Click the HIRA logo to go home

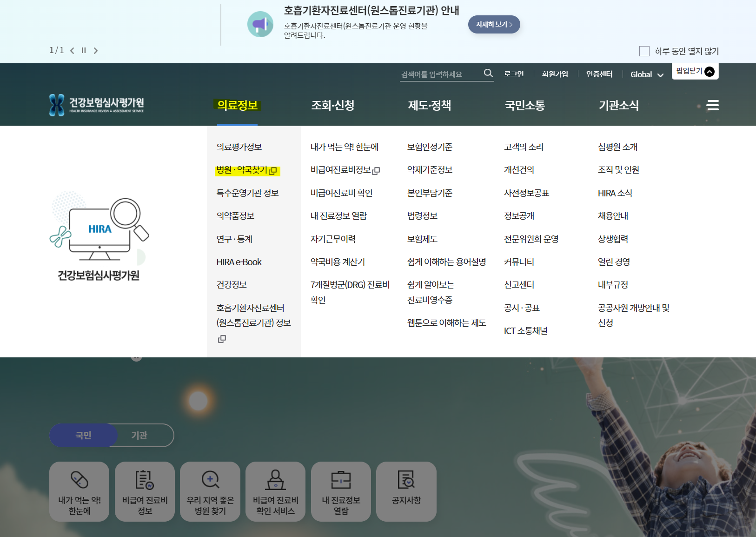coord(97,104)
